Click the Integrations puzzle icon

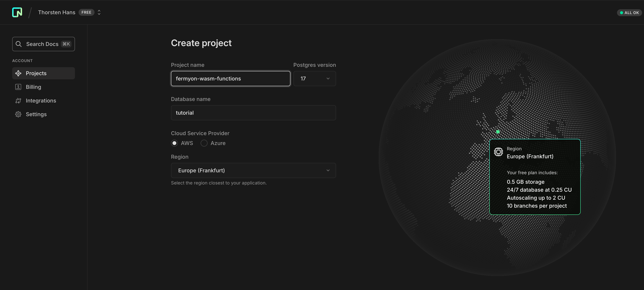pyautogui.click(x=18, y=101)
